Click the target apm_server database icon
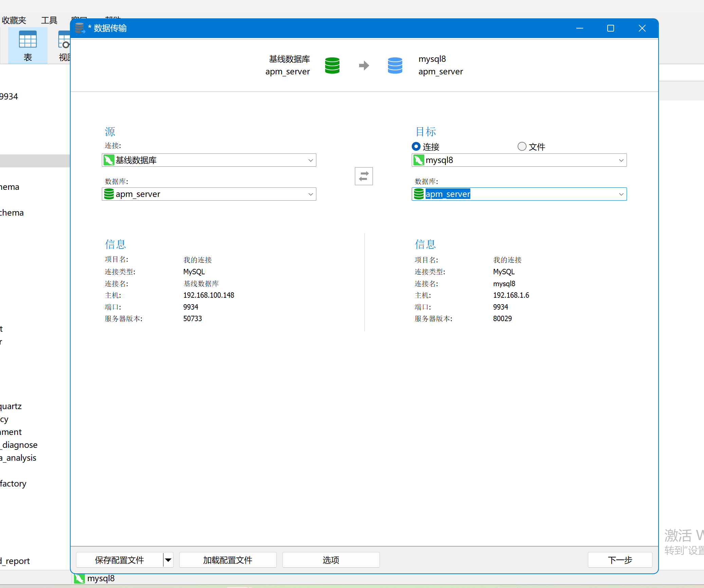Screen dimensions: 704x588 tap(419, 194)
